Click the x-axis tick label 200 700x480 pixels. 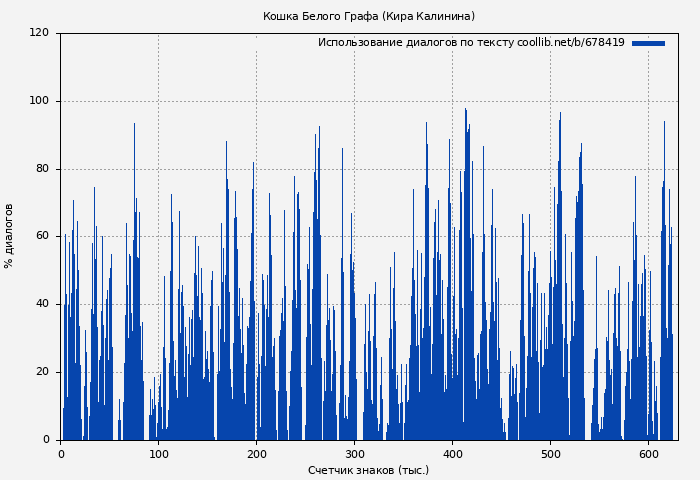[256, 453]
